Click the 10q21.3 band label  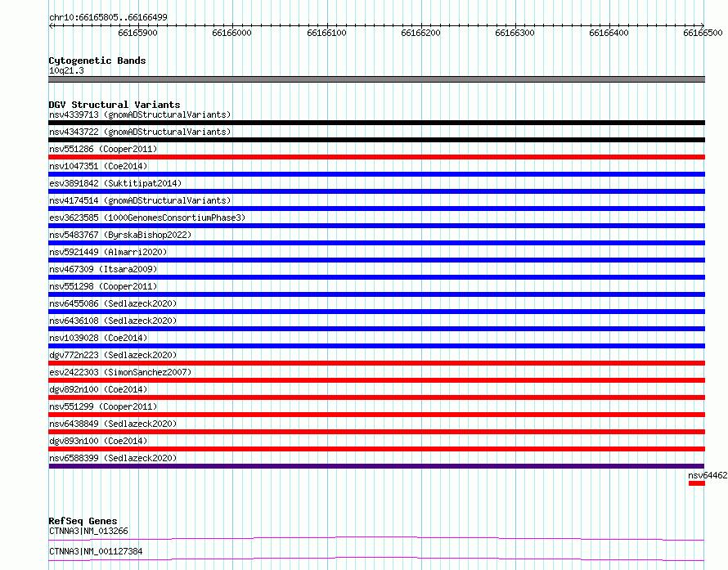point(66,70)
